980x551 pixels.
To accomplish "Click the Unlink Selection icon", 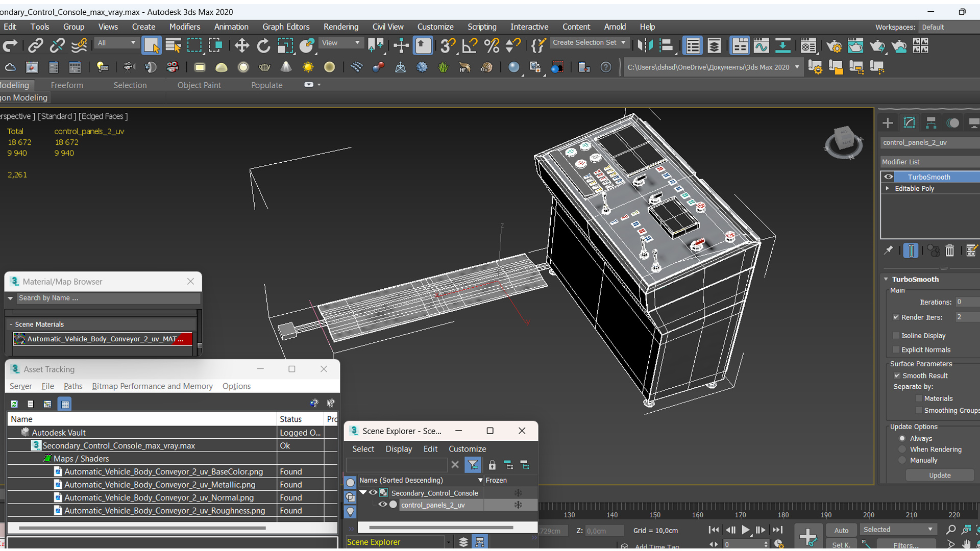I will 57,46.
